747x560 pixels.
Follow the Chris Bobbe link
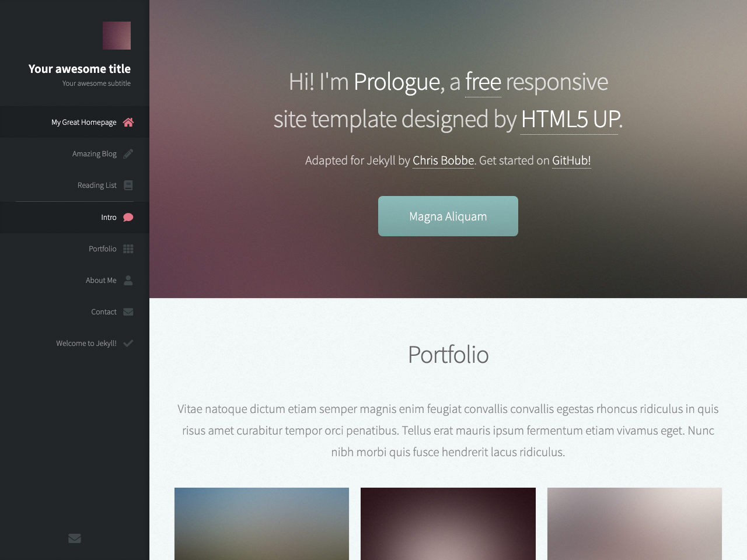pos(444,160)
